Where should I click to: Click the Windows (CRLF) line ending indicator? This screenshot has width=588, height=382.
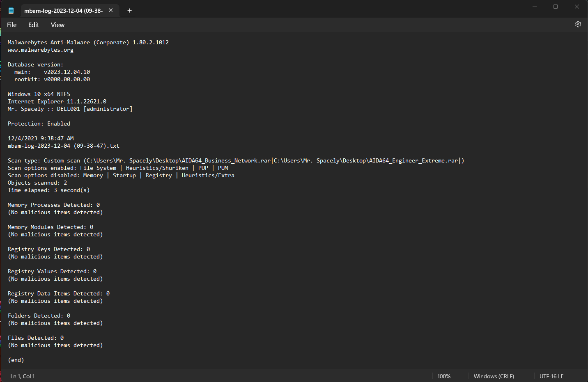point(494,376)
